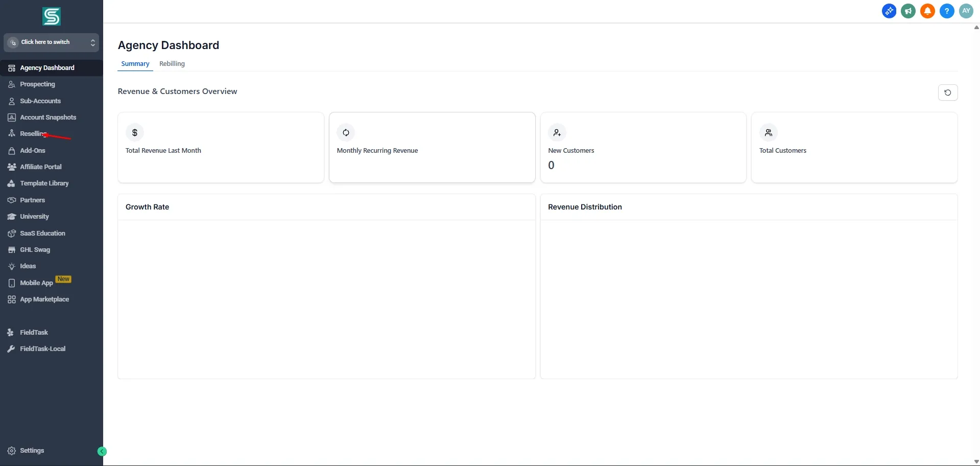Open the Add-Ons label
The image size is (980, 466).
[33, 151]
